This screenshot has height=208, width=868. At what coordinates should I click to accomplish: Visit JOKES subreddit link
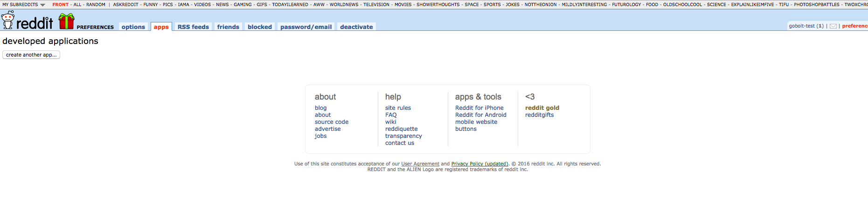coord(513,5)
